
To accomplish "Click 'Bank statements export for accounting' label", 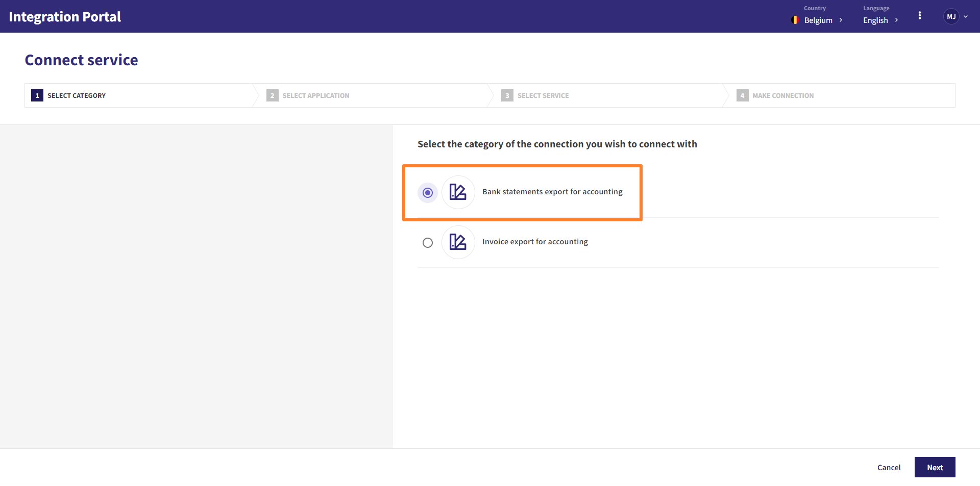I will click(552, 192).
